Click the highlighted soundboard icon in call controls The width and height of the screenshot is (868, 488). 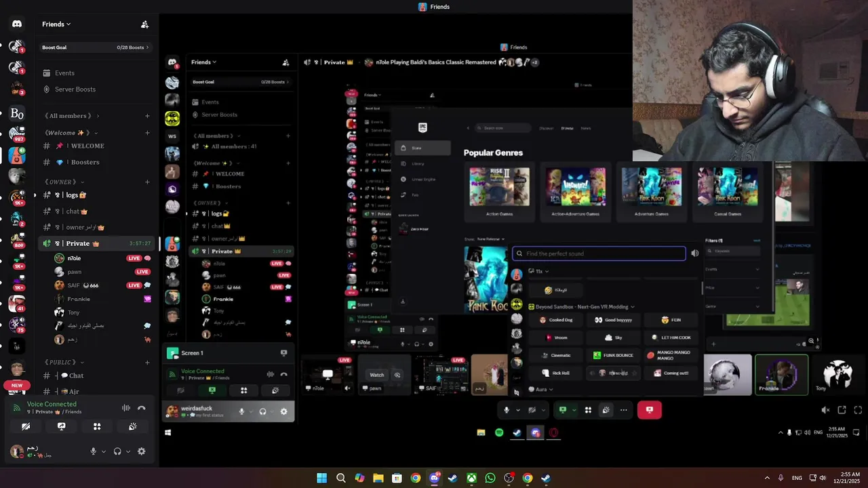606,410
